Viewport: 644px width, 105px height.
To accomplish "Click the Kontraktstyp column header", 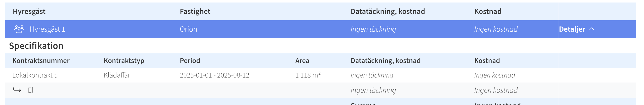I will (124, 61).
